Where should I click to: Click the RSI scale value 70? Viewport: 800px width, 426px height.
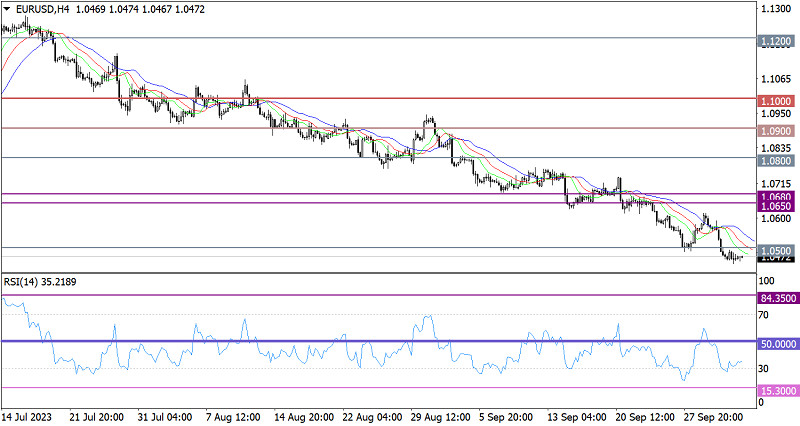click(x=763, y=315)
